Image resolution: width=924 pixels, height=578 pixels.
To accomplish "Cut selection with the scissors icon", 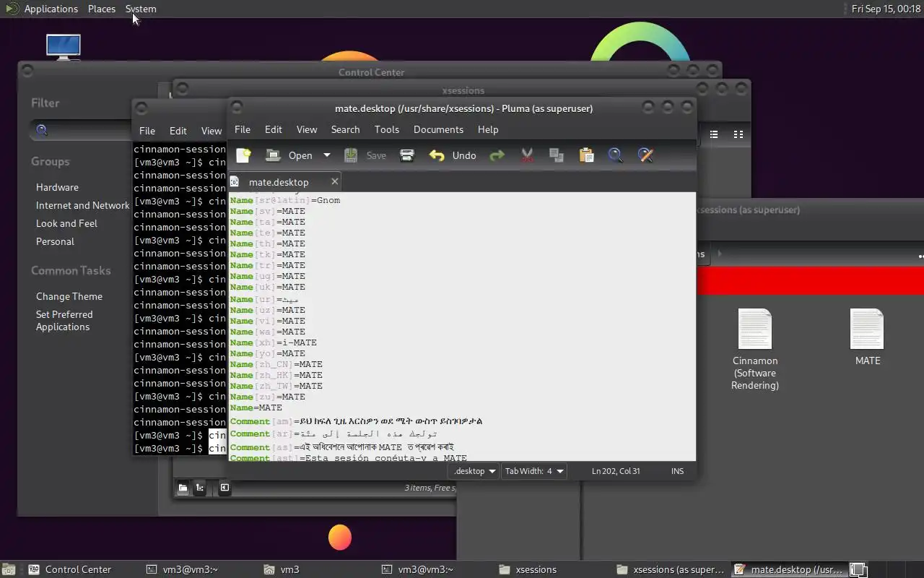I will [x=527, y=155].
